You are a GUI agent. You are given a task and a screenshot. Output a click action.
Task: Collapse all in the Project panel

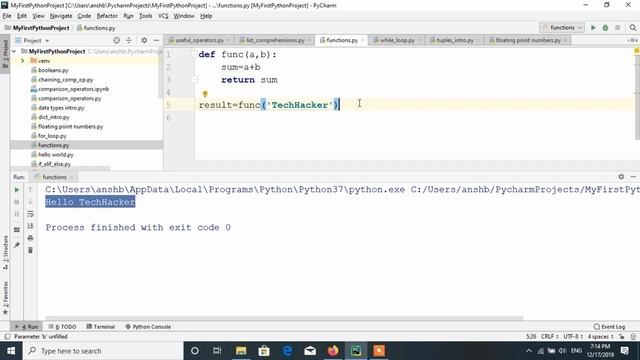coord(129,40)
